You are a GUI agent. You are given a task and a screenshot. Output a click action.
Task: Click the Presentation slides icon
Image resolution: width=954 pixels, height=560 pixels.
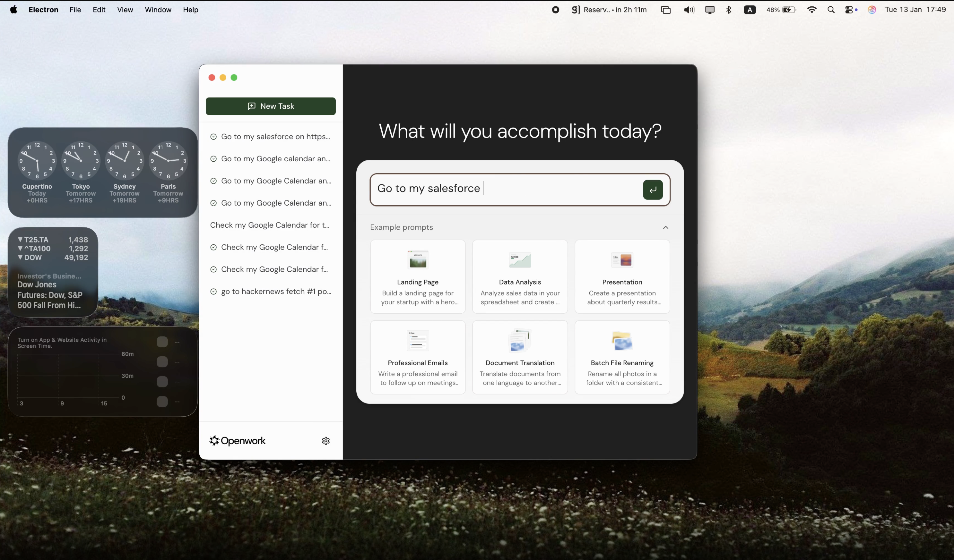pos(622,259)
